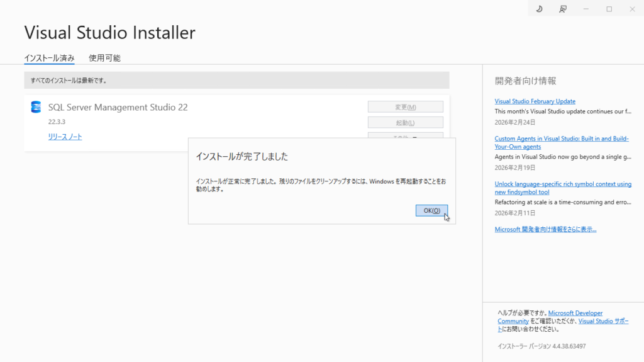The height and width of the screenshot is (362, 644).
Task: Minimize the Visual Studio Installer window
Action: click(586, 9)
